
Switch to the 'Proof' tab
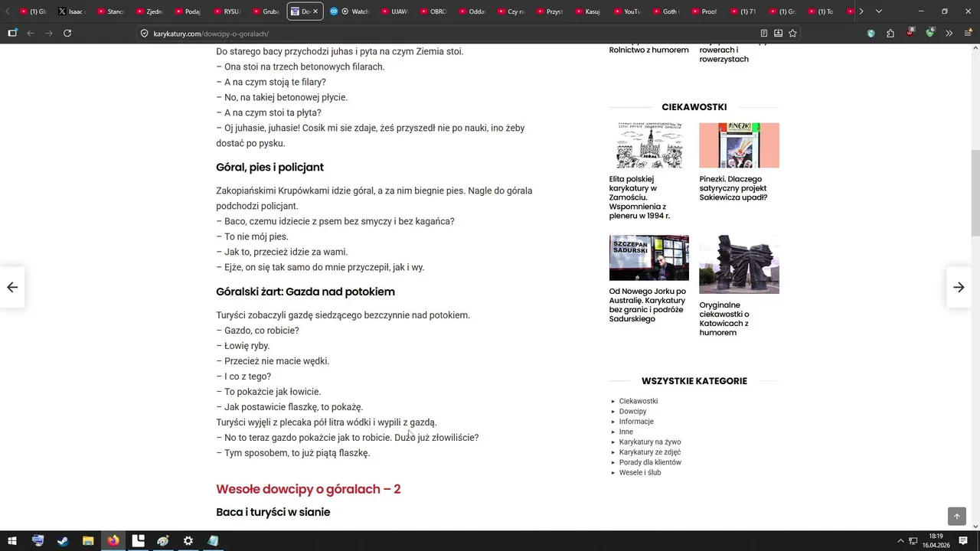pyautogui.click(x=705, y=11)
